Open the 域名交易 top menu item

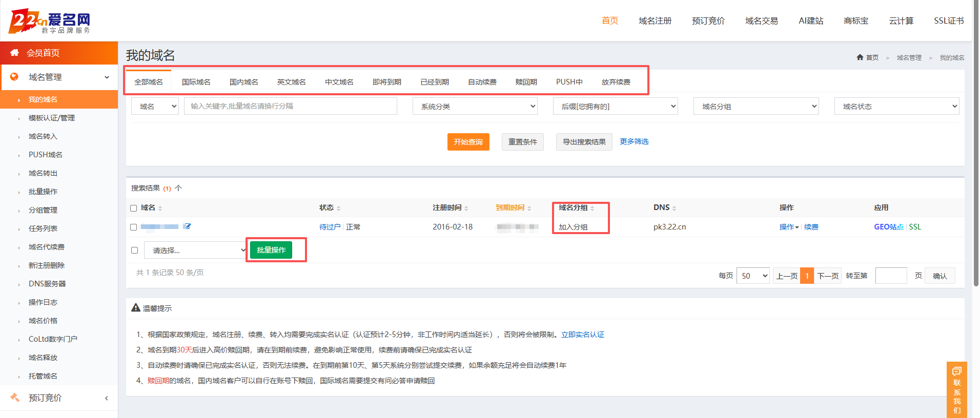[x=762, y=20]
